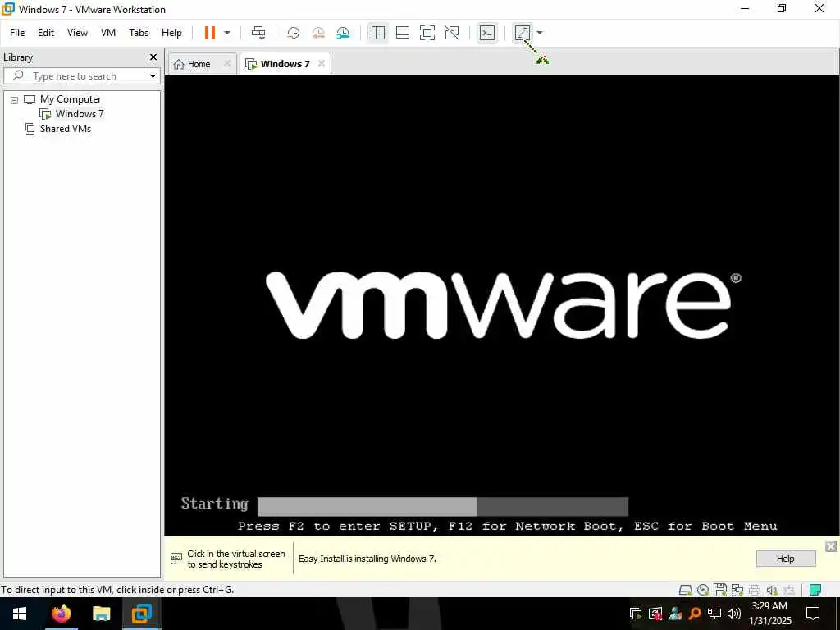Take a snapshot of this virtual machine
840x630 pixels.
pos(293,33)
